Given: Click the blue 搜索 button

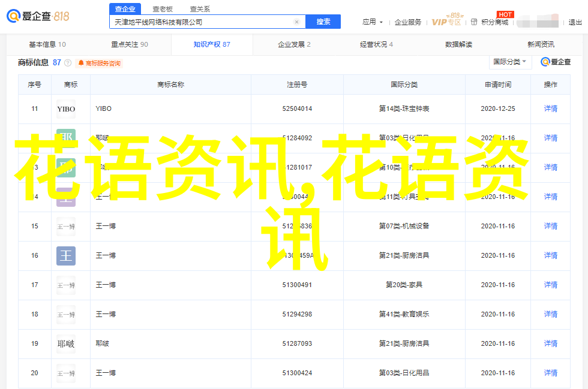Looking at the screenshot, I should [323, 22].
